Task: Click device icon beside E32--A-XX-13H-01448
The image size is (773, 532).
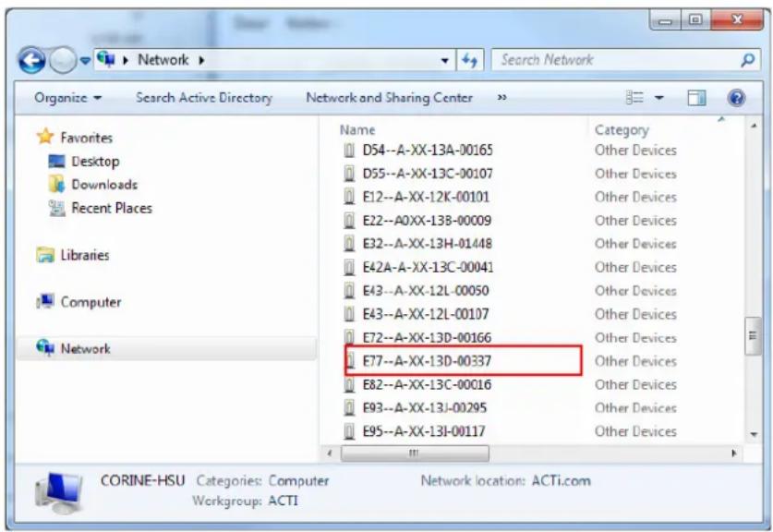Action: [x=349, y=244]
